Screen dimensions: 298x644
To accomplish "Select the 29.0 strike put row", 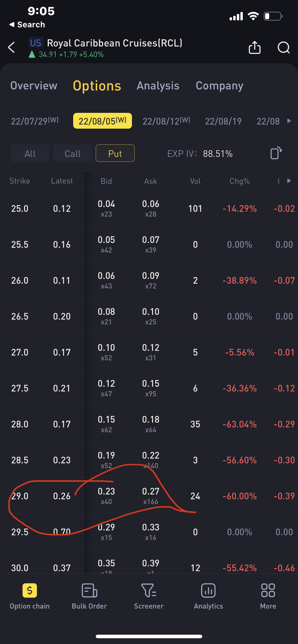I will point(149,495).
